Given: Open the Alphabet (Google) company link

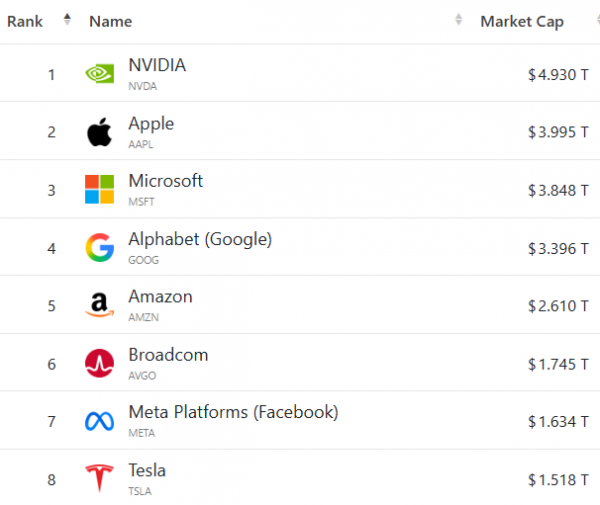Looking at the screenshot, I should 200,240.
